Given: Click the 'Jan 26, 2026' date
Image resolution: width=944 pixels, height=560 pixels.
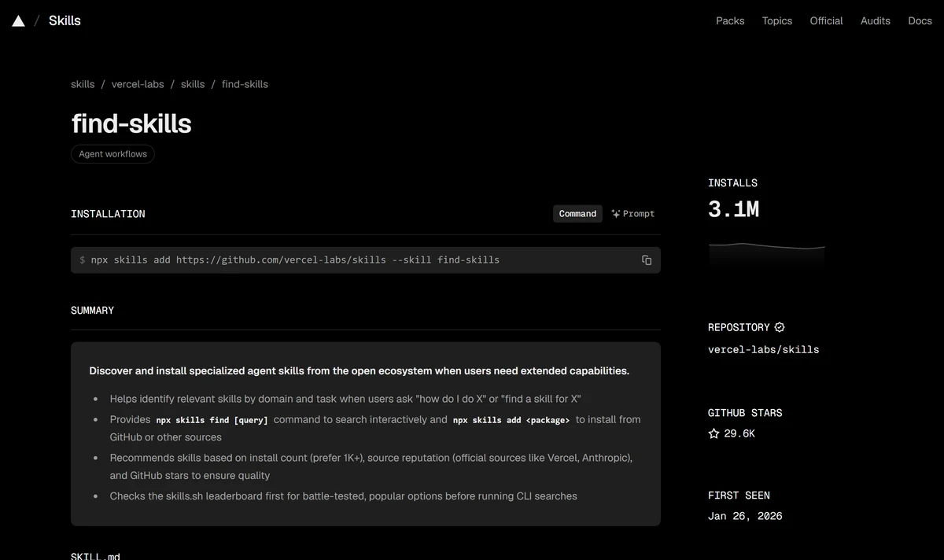Looking at the screenshot, I should [745, 516].
